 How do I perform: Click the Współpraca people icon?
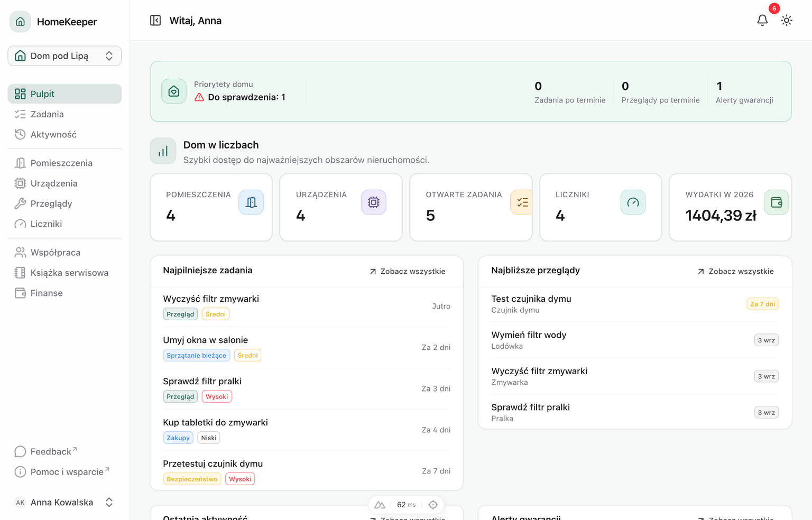(x=20, y=253)
